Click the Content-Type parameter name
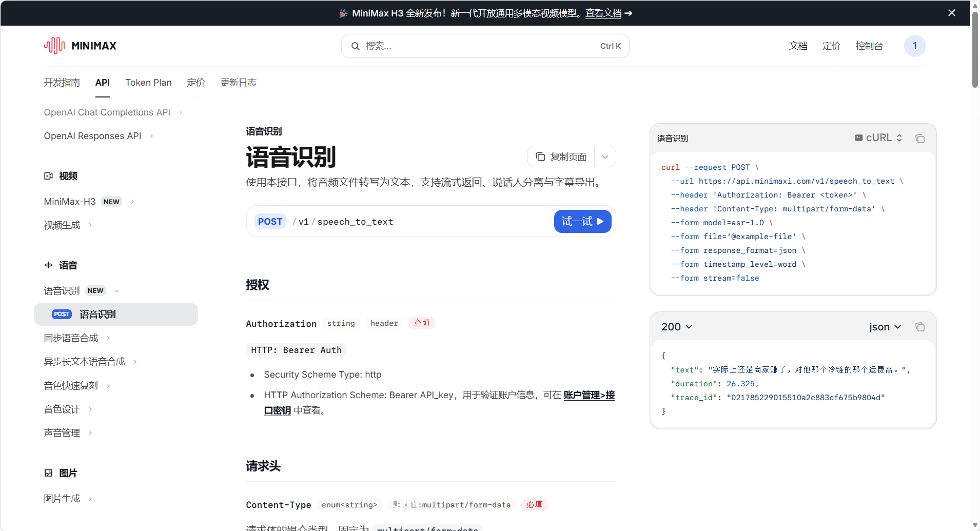This screenshot has height=531, width=980. [279, 505]
